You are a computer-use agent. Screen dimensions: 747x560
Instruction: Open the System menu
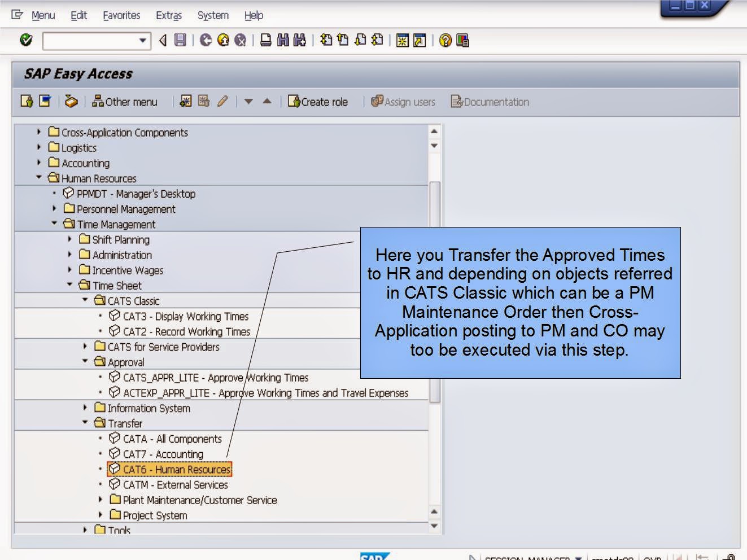pos(212,15)
